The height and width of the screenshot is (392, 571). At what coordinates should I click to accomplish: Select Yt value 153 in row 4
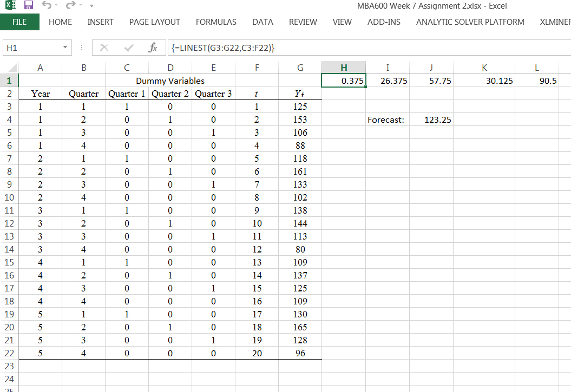tap(300, 119)
